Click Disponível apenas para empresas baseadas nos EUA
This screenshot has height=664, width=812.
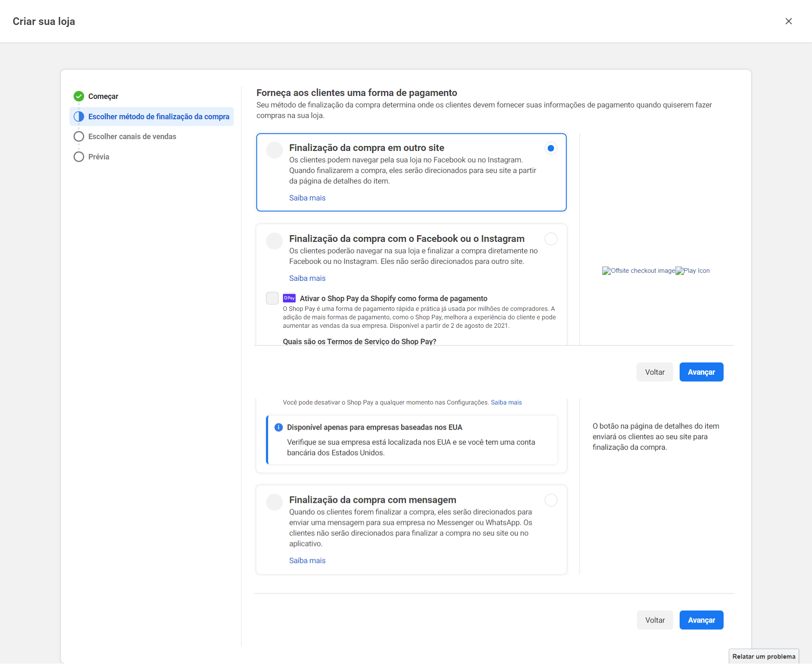pos(375,427)
